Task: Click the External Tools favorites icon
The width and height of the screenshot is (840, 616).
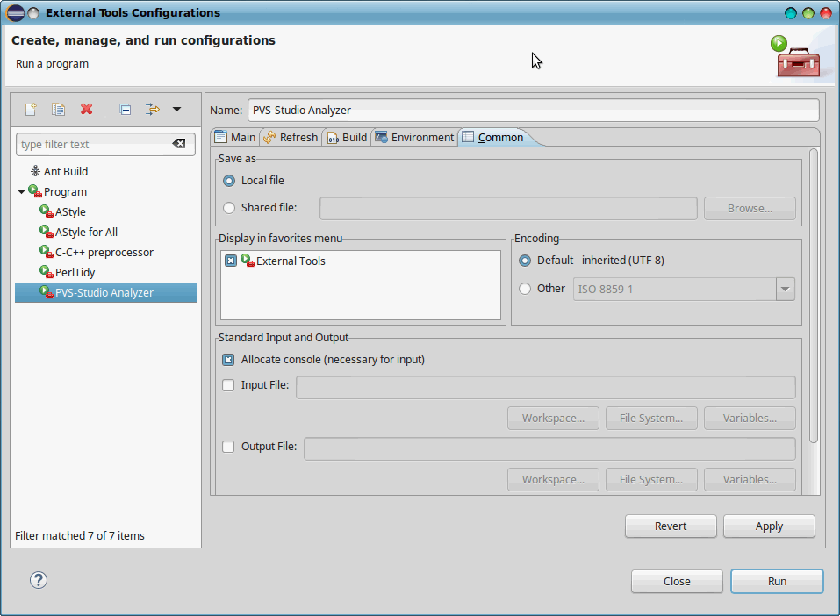Action: coord(248,261)
